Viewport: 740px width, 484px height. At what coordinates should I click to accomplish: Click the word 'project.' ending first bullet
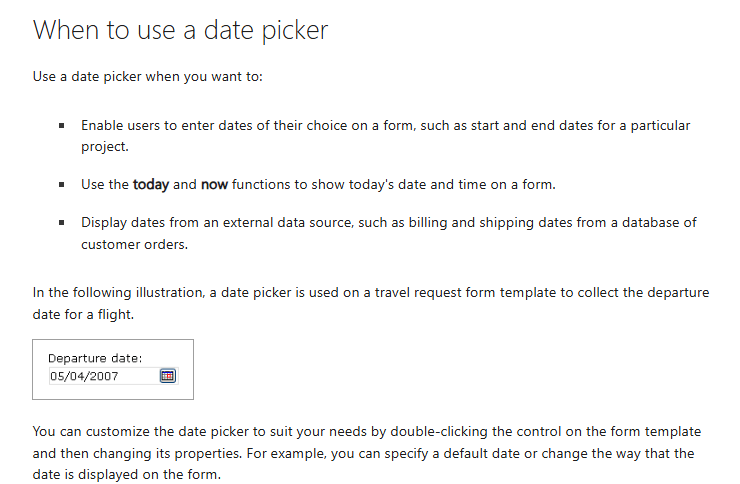(105, 147)
